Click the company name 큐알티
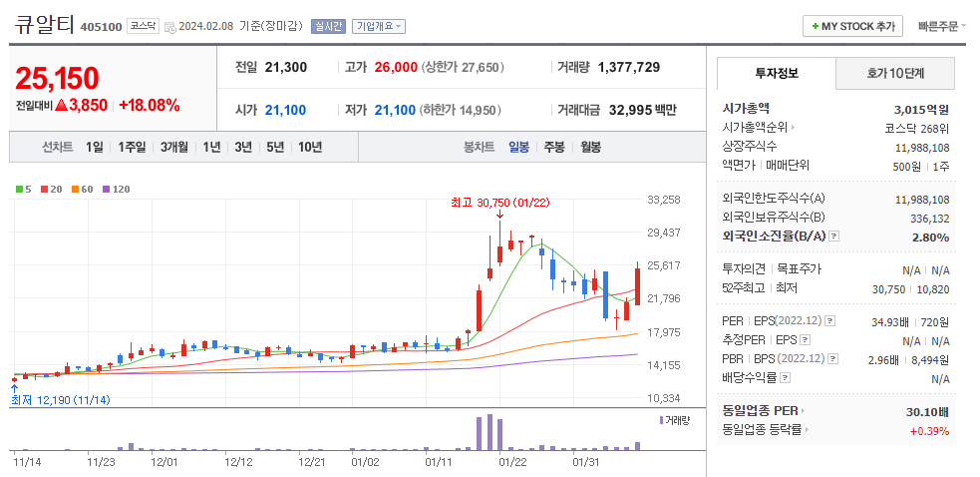The image size is (980, 477). (45, 25)
